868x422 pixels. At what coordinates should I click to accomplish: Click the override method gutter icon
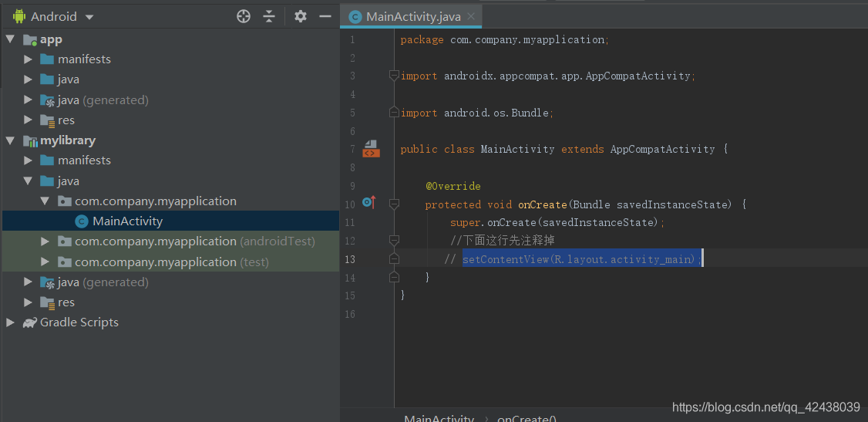point(368,202)
